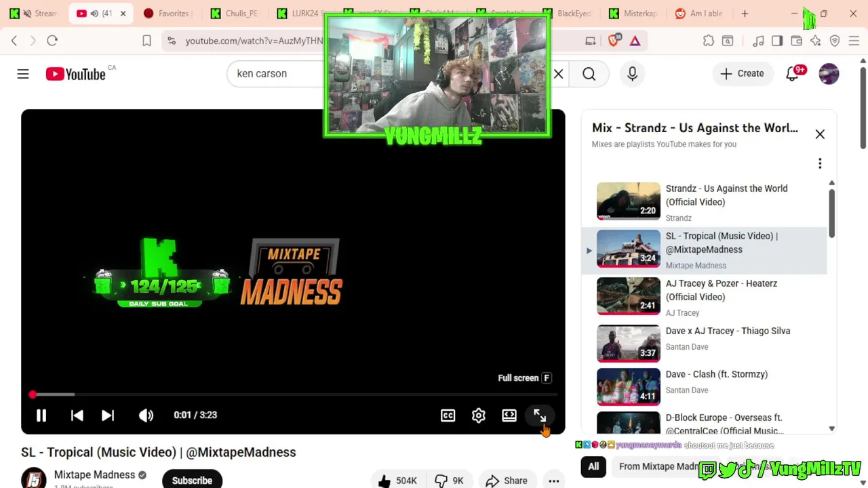868x488 pixels.
Task: Toggle closed captions CC button
Action: pyautogui.click(x=448, y=415)
